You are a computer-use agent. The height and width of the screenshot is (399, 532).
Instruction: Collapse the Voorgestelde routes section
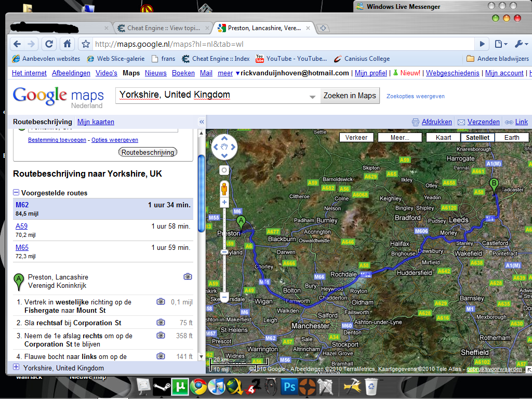16,193
